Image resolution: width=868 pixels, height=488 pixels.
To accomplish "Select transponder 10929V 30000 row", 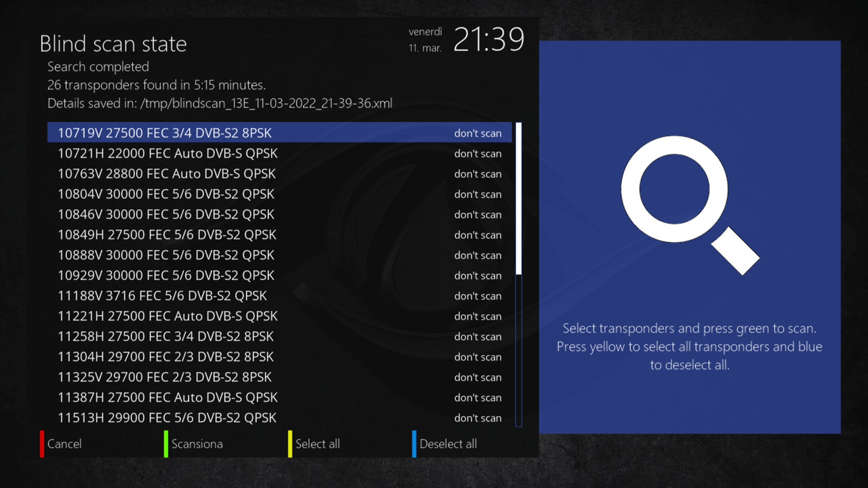I will [279, 275].
